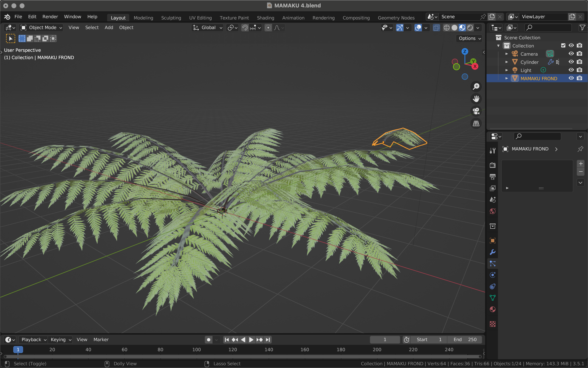The height and width of the screenshot is (368, 588).
Task: Click the pan view hand icon
Action: click(x=476, y=99)
